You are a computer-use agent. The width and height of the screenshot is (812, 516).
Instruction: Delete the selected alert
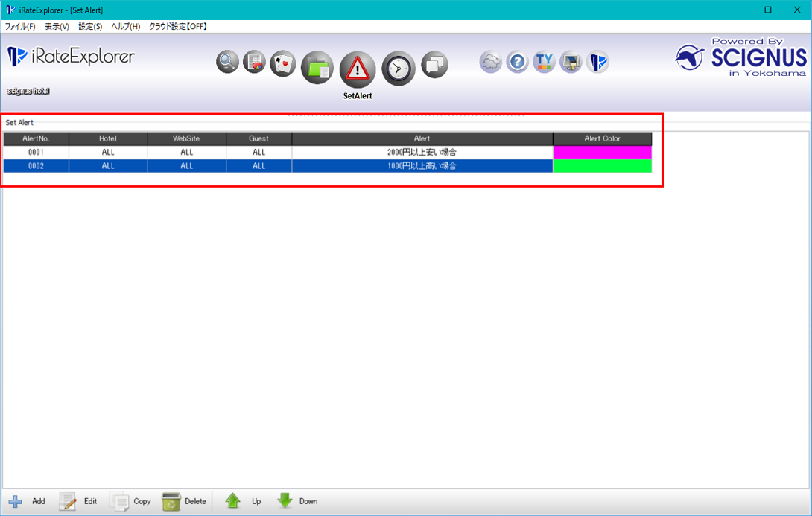coord(184,501)
